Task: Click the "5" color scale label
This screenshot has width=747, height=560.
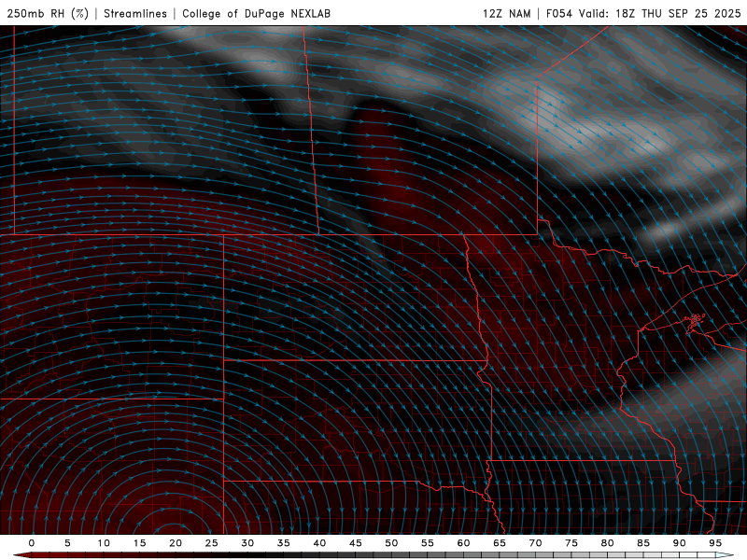Action: click(x=67, y=543)
